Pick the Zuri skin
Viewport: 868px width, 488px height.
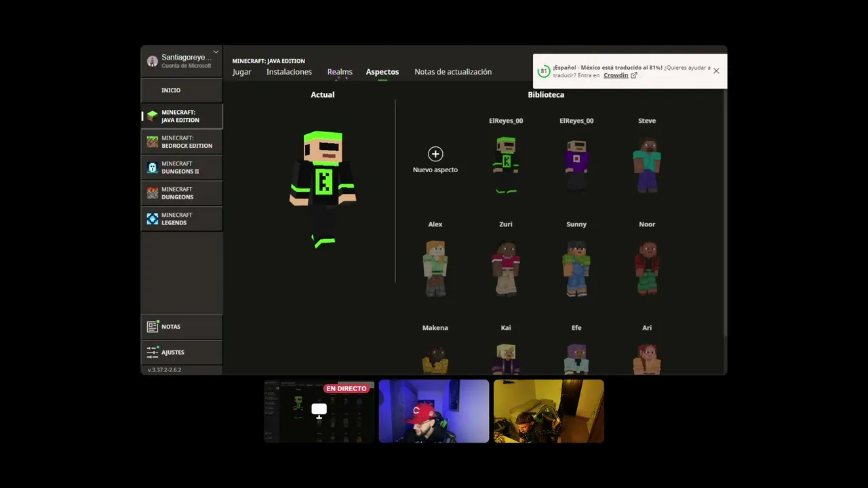(x=506, y=268)
